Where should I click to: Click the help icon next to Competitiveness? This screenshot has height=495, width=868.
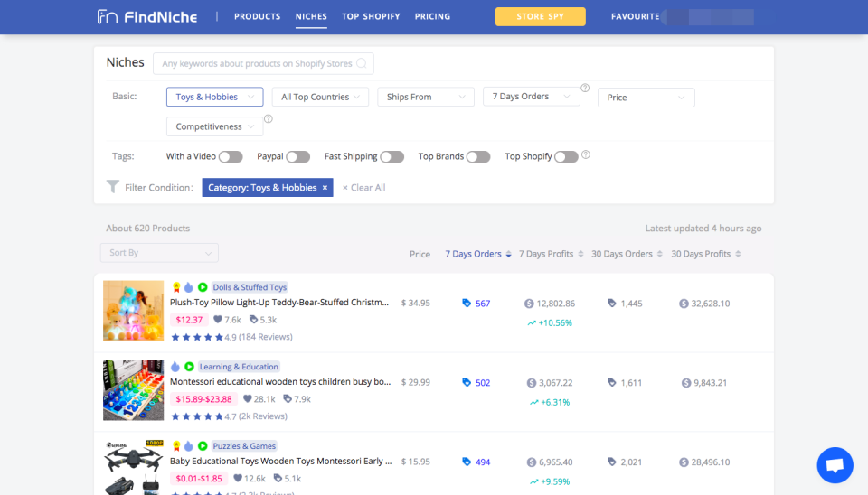(269, 118)
